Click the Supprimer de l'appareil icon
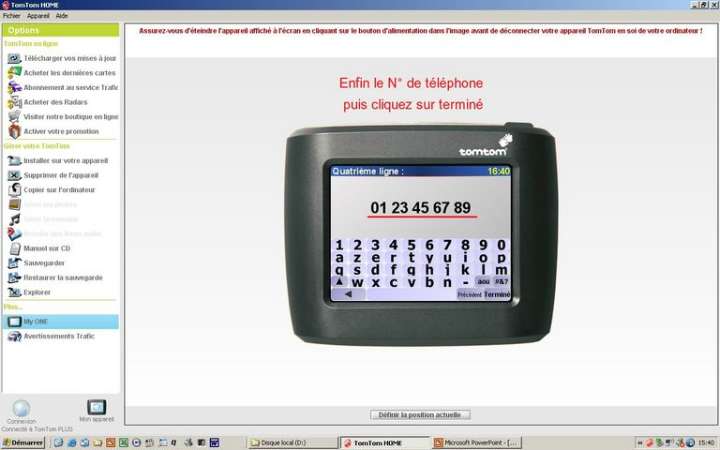The height and width of the screenshot is (450, 720). pos(14,175)
